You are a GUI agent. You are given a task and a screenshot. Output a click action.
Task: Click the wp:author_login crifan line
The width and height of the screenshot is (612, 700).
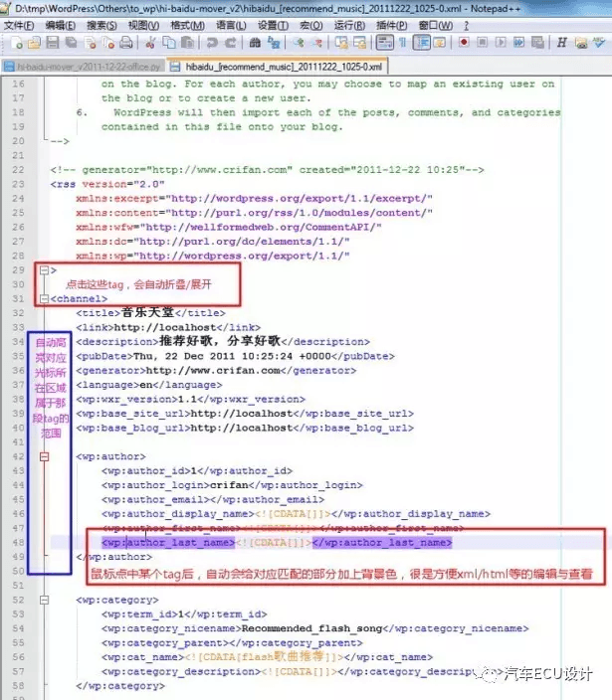click(232, 485)
